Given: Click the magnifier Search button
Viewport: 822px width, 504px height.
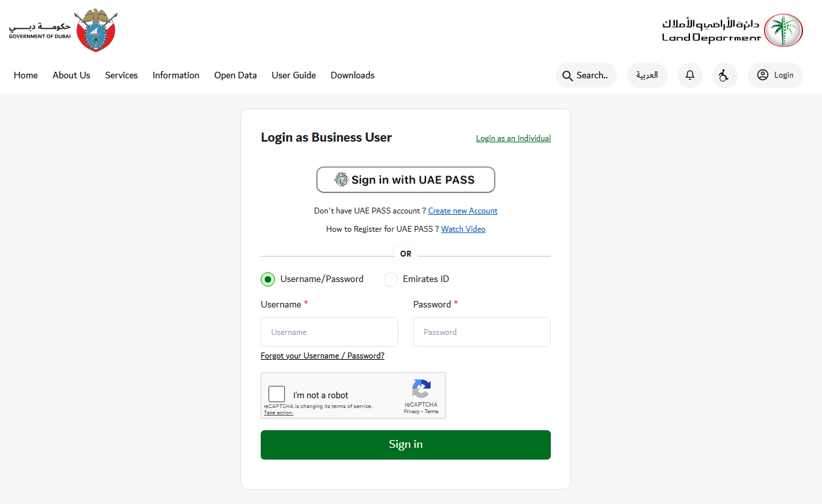Looking at the screenshot, I should 585,75.
